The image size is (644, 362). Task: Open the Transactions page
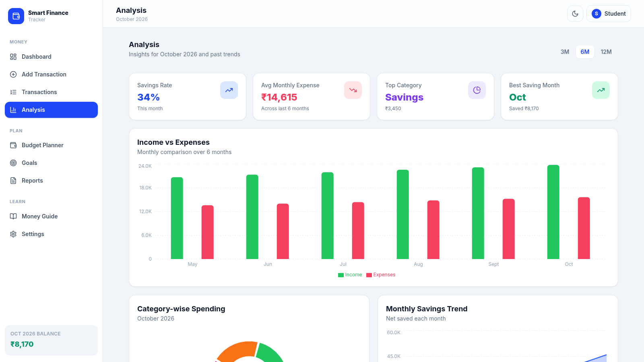coord(51,92)
